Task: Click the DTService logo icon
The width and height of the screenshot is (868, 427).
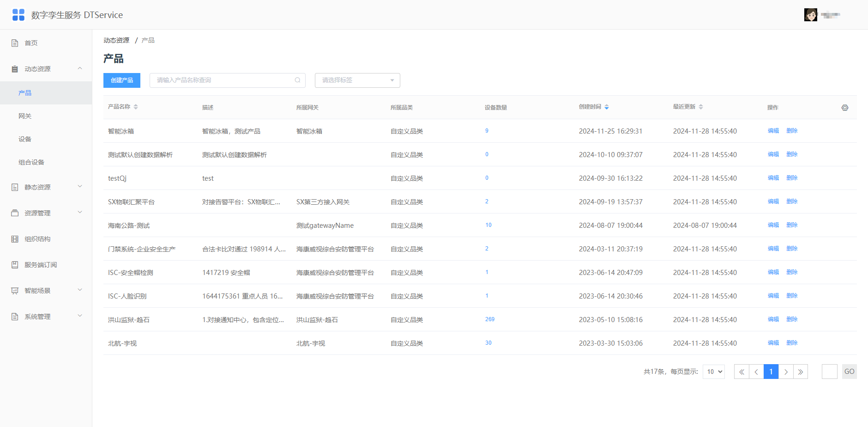Action: 18,15
